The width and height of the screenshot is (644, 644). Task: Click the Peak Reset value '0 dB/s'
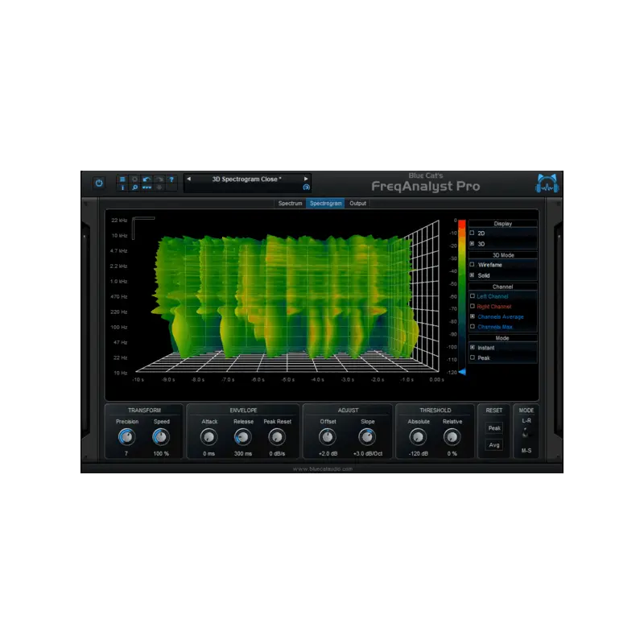(277, 453)
